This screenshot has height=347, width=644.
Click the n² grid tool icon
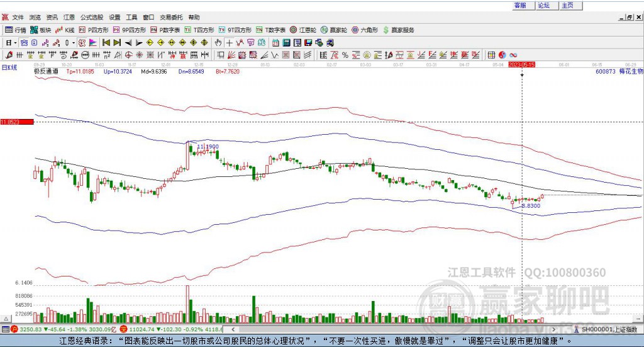pyautogui.click(x=107, y=55)
